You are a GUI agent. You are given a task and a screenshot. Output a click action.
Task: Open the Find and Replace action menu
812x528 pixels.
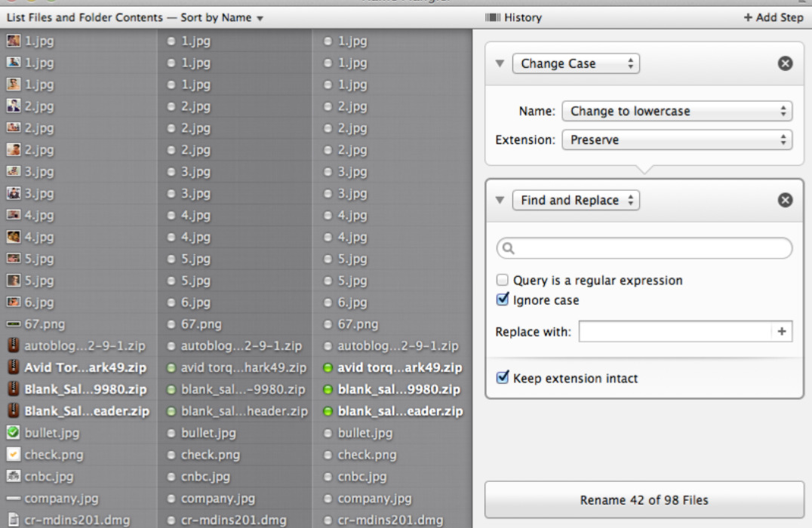575,201
